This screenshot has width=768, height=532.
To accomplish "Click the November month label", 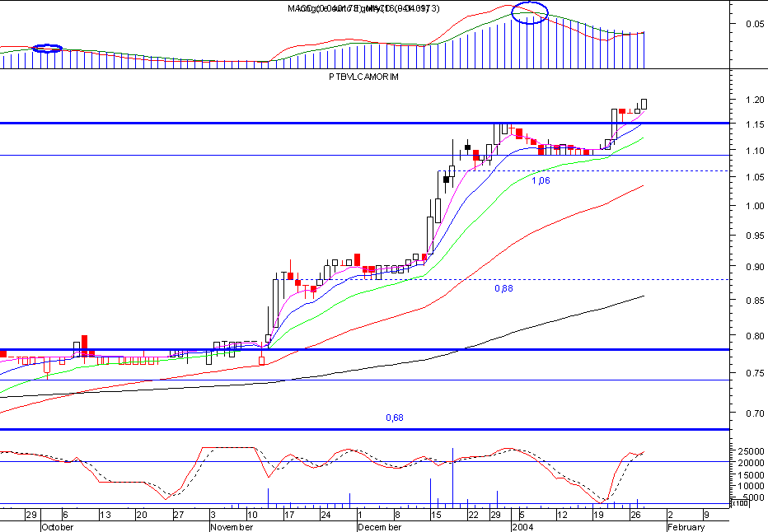I will [232, 527].
